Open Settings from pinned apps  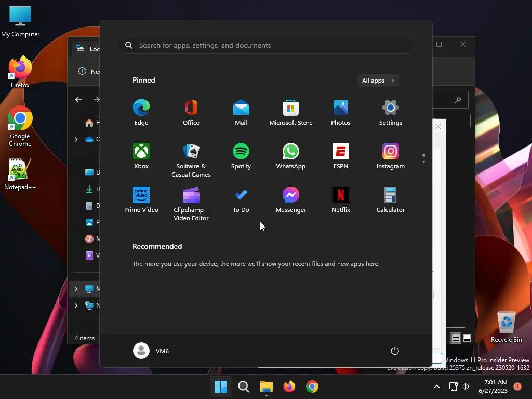click(391, 112)
